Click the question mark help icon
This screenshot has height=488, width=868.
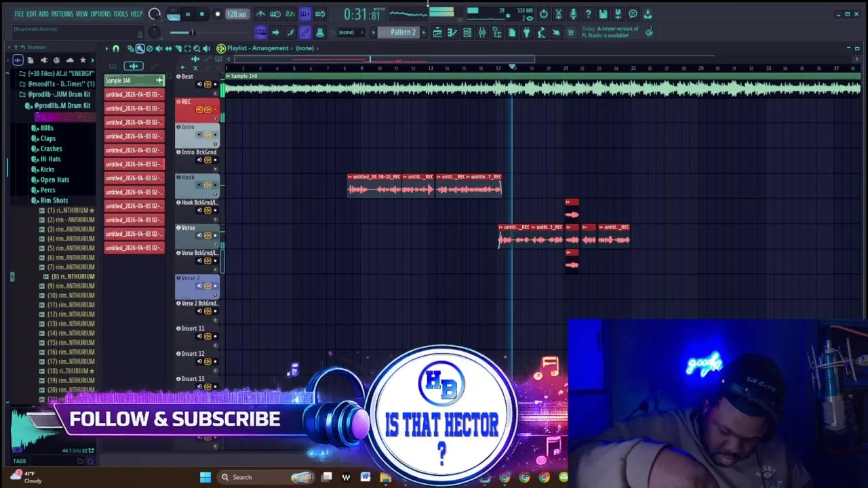coord(588,14)
